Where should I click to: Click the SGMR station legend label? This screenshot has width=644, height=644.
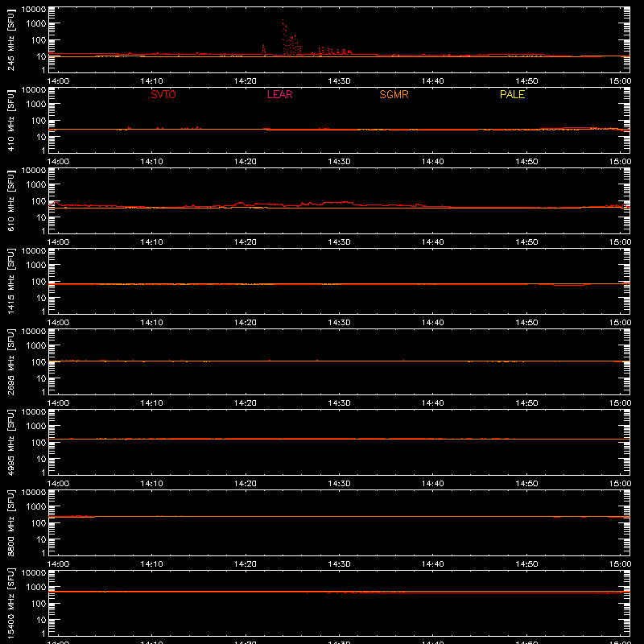pyautogui.click(x=394, y=94)
